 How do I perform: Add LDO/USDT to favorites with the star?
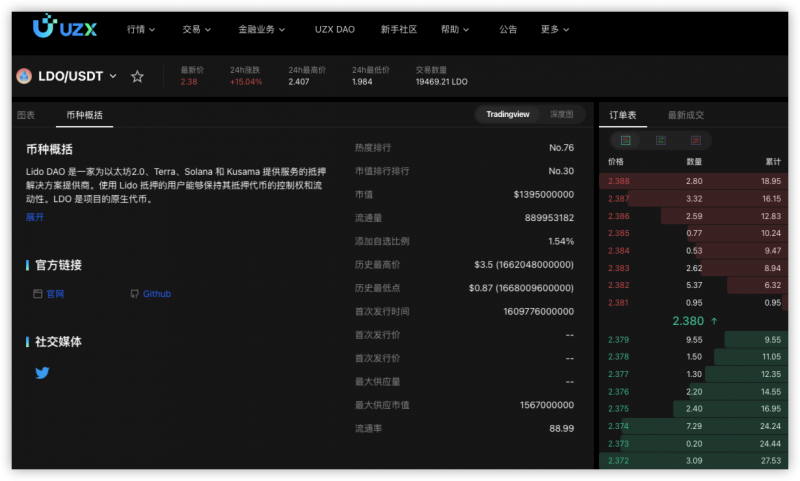[x=137, y=77]
